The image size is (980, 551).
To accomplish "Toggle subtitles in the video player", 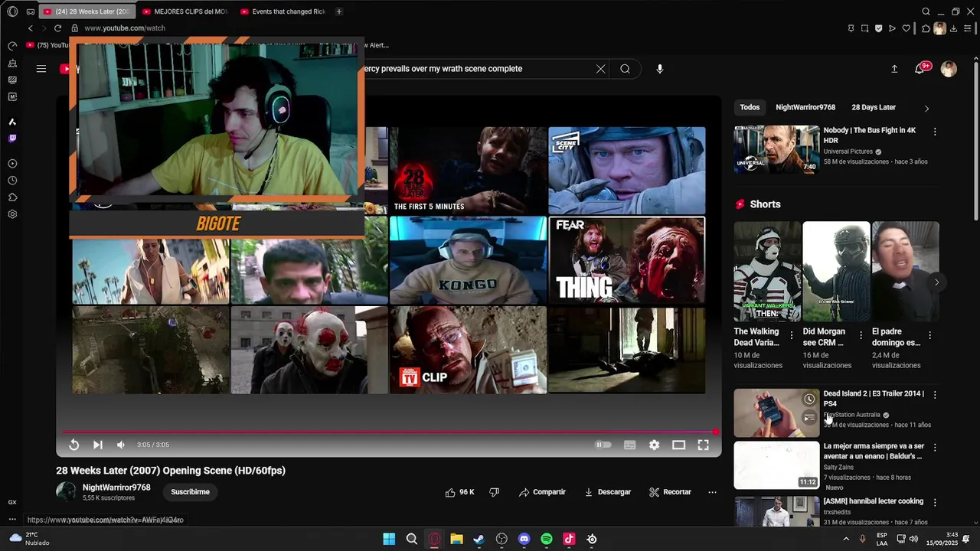I will click(629, 445).
